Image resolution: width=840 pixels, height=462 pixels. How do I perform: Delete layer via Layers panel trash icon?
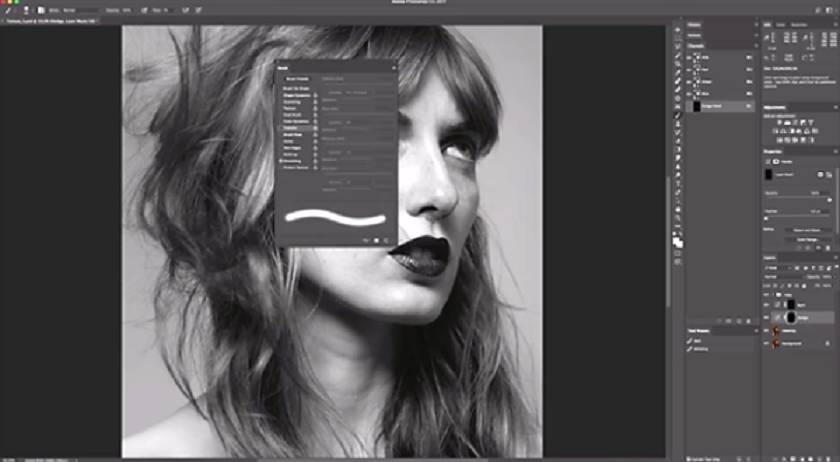tap(828, 459)
